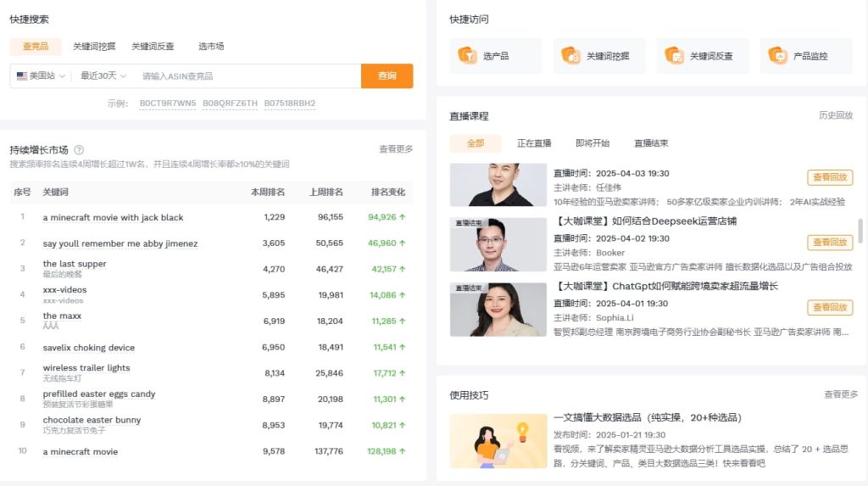Click the 本周排名 column header

(x=268, y=192)
